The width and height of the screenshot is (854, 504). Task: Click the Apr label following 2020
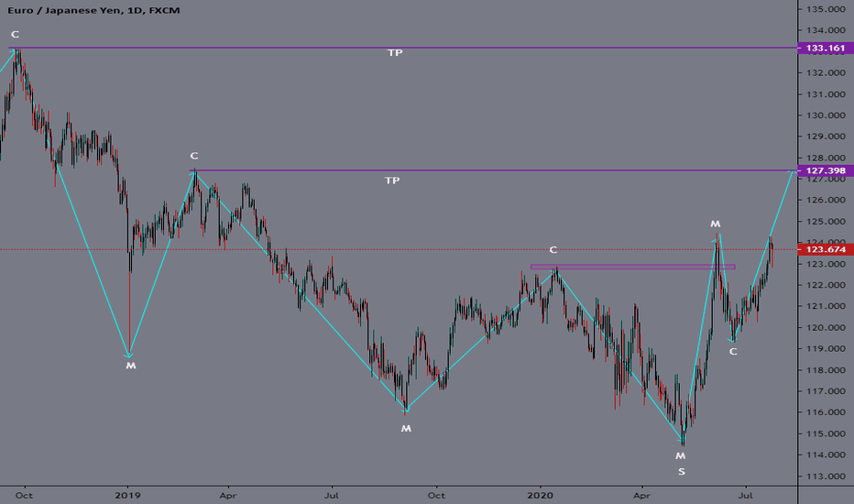[x=642, y=496]
